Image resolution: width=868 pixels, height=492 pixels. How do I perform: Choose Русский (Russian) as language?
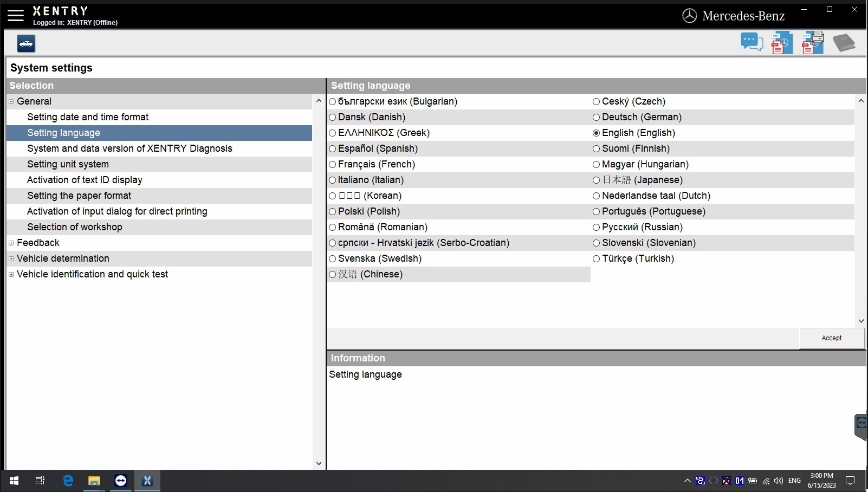coord(596,227)
